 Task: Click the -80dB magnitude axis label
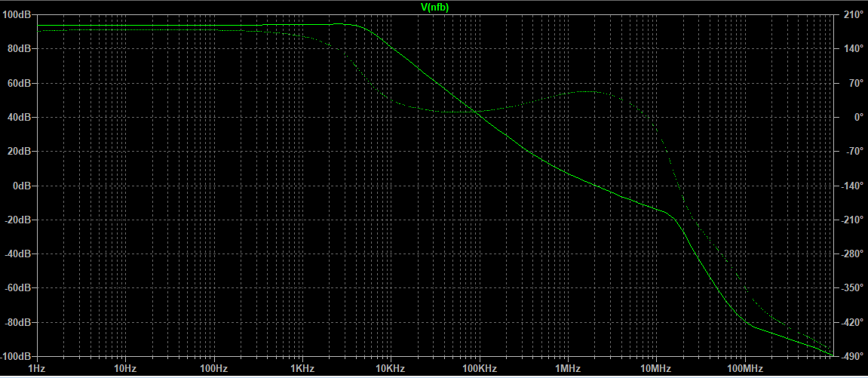(18, 322)
